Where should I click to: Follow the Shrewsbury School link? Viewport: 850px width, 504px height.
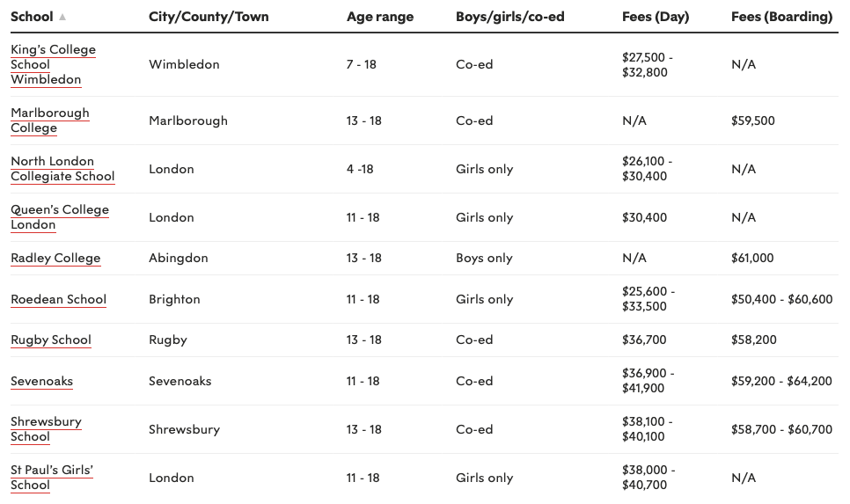(46, 429)
